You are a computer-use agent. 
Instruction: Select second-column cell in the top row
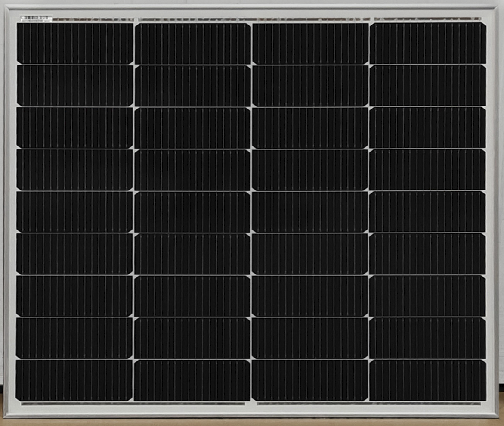[192, 44]
